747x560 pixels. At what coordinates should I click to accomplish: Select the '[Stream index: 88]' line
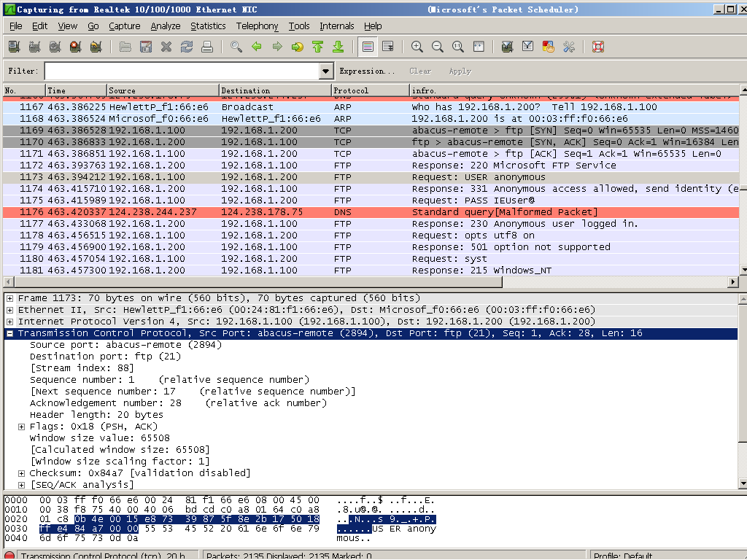pos(82,368)
